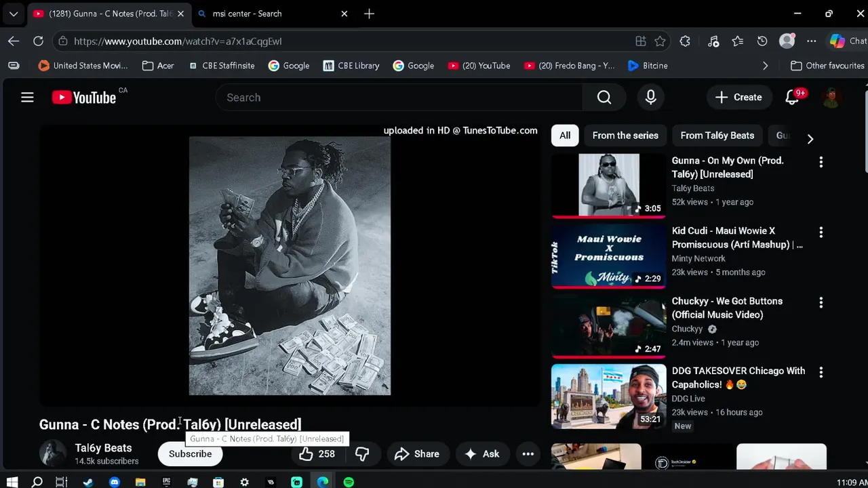Open the (20) Fredo Bang bookmark

(x=570, y=66)
